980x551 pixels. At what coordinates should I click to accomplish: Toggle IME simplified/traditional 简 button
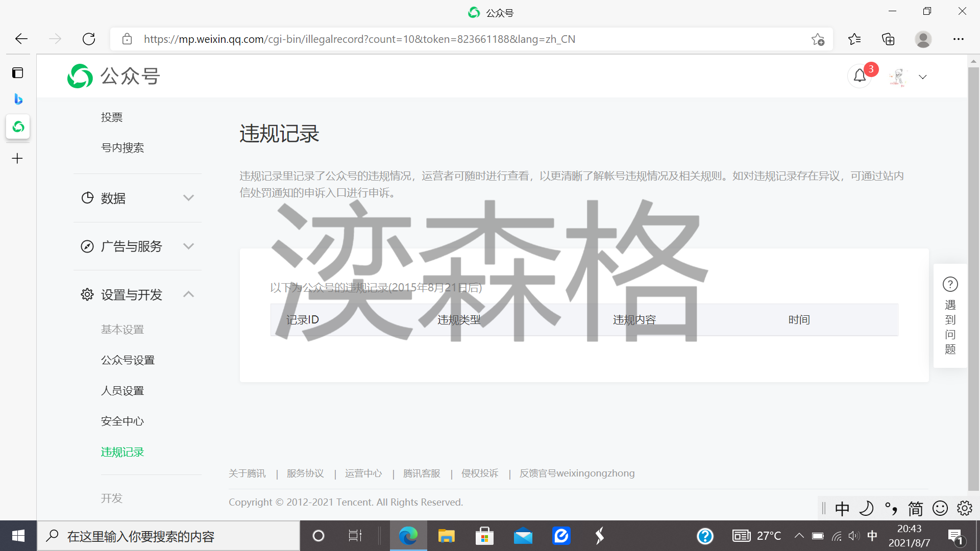coord(915,508)
